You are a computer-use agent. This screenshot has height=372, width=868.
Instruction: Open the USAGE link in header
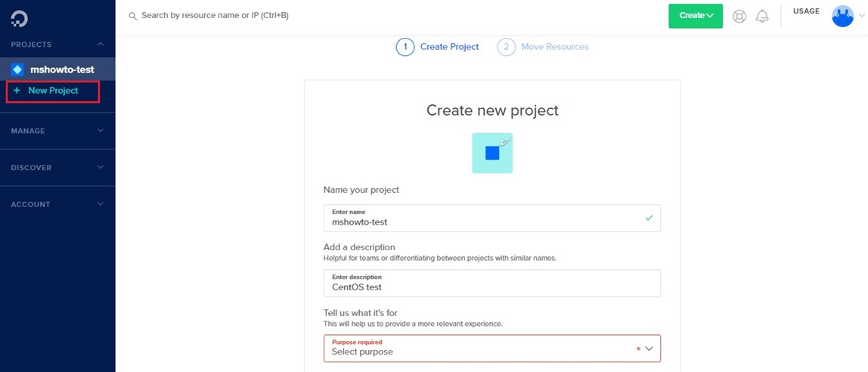point(806,11)
